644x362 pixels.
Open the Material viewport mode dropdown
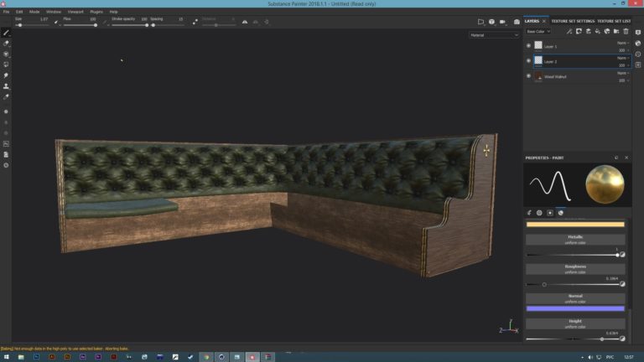[494, 35]
